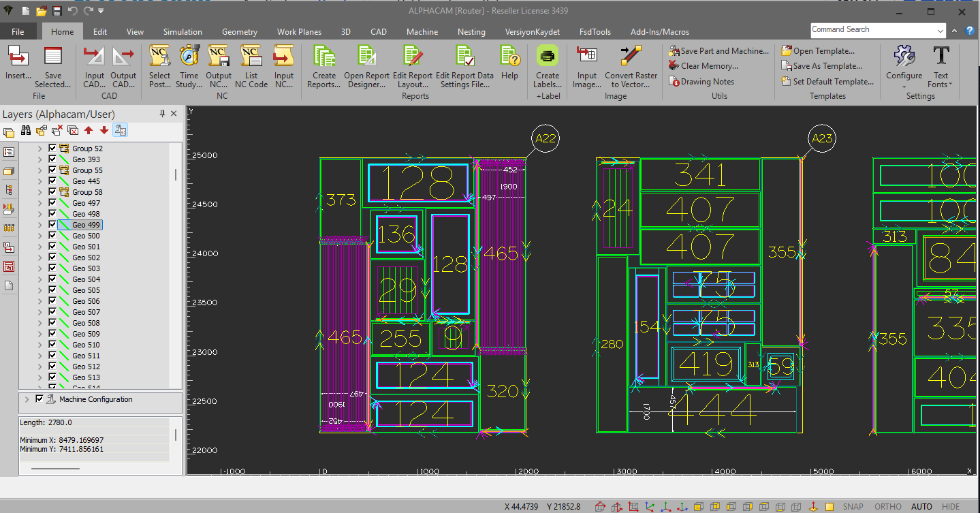This screenshot has height=513, width=980.
Task: Click Output NC icon
Action: (x=219, y=57)
